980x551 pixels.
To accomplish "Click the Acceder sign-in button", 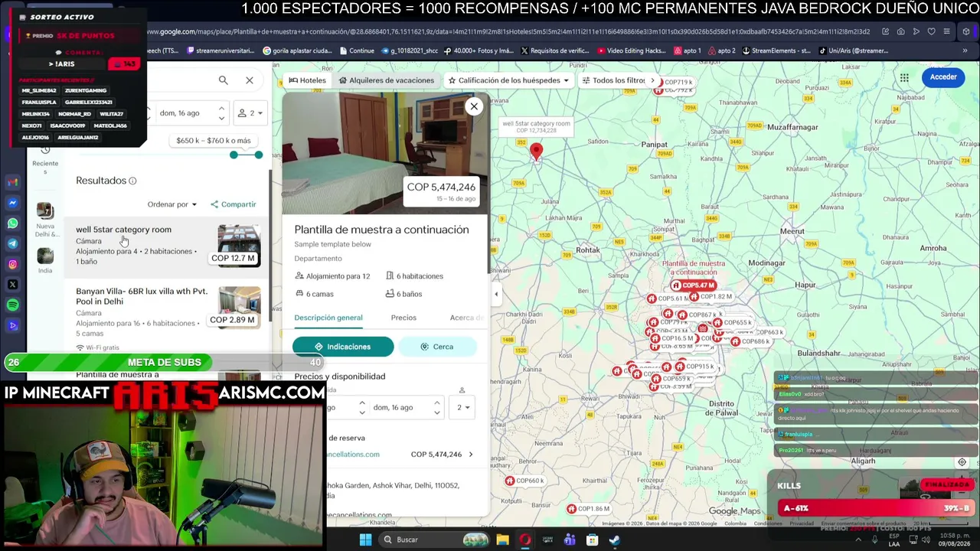I will (x=943, y=77).
